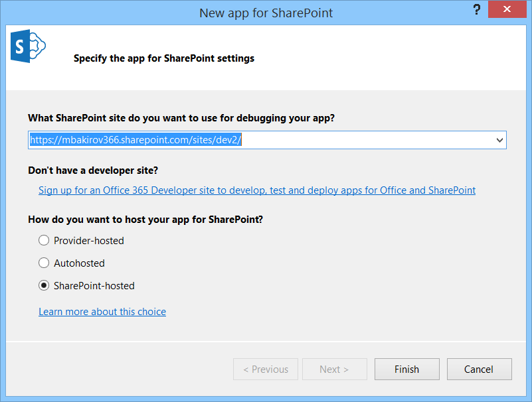Click the disabled Next button
This screenshot has height=402, width=532.
coord(335,369)
